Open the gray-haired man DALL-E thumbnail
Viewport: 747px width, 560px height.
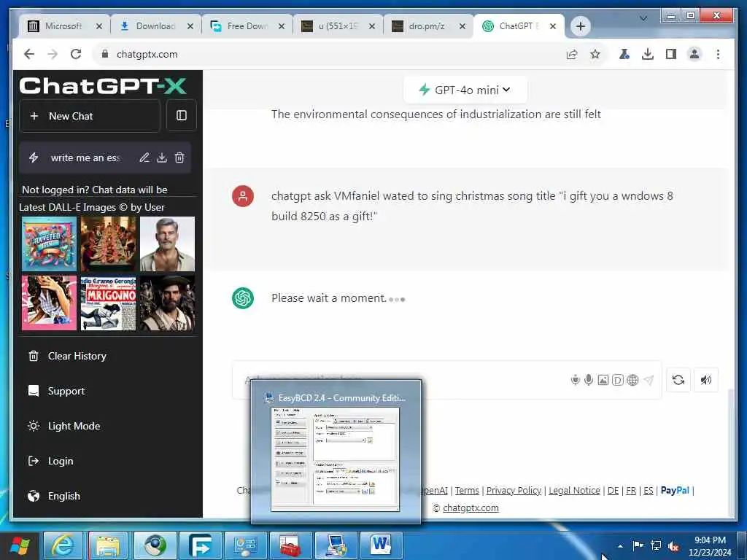point(167,244)
